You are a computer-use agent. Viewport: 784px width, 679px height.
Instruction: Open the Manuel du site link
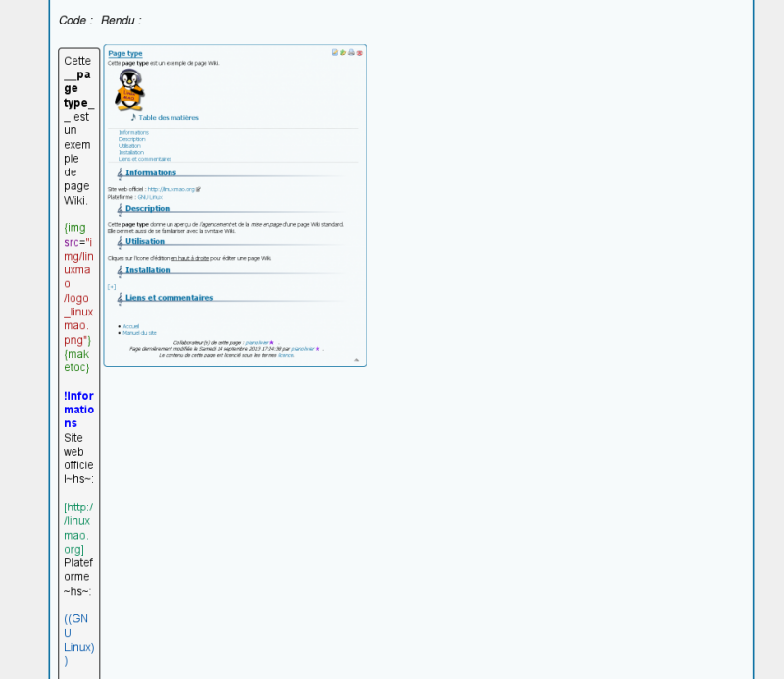pyautogui.click(x=139, y=333)
